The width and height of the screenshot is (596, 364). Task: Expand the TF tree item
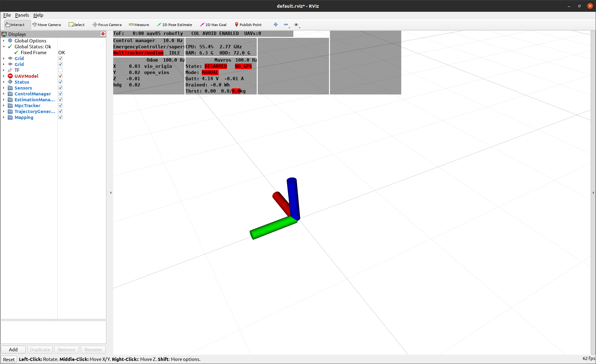[x=4, y=70]
